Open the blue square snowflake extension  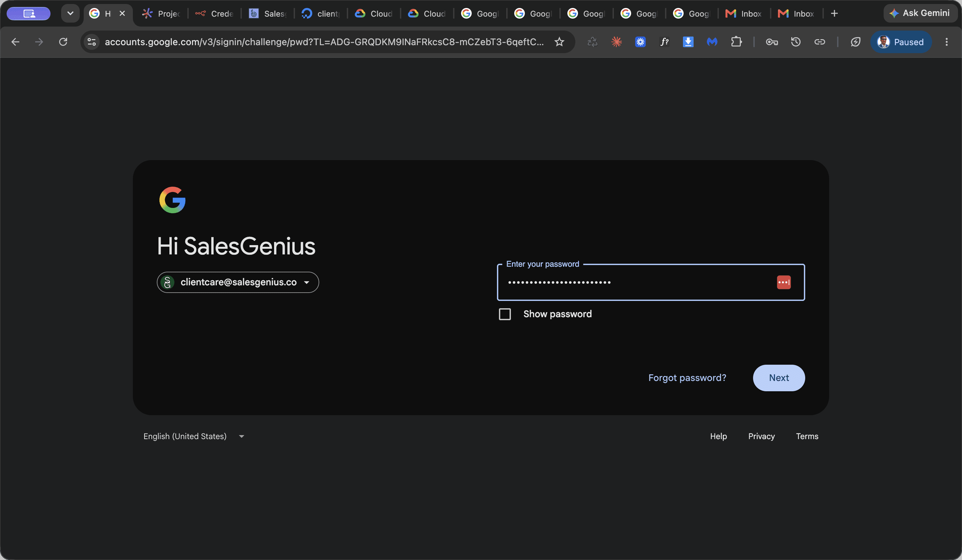click(x=640, y=42)
